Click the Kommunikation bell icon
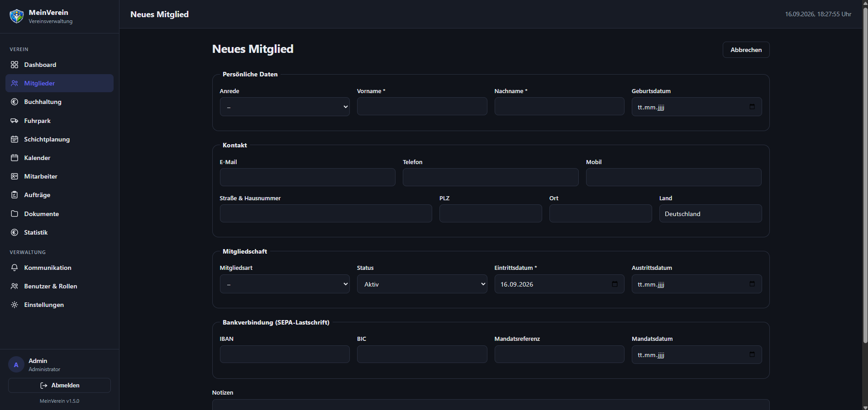Viewport: 868px width, 410px height. [x=14, y=268]
